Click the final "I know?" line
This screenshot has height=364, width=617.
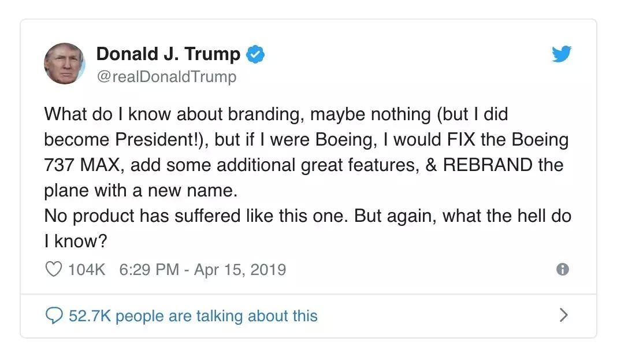(76, 242)
